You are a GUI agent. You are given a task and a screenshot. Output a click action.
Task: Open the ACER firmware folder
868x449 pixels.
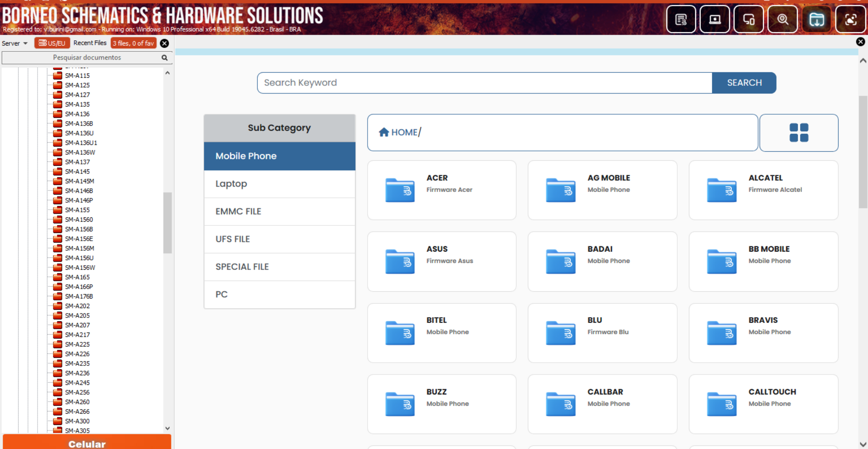click(442, 190)
